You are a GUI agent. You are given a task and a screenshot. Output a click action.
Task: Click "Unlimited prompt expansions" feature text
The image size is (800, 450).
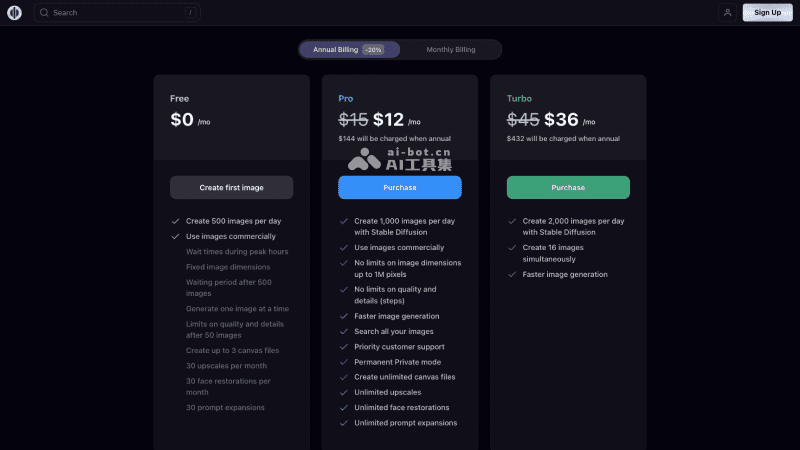click(x=405, y=423)
